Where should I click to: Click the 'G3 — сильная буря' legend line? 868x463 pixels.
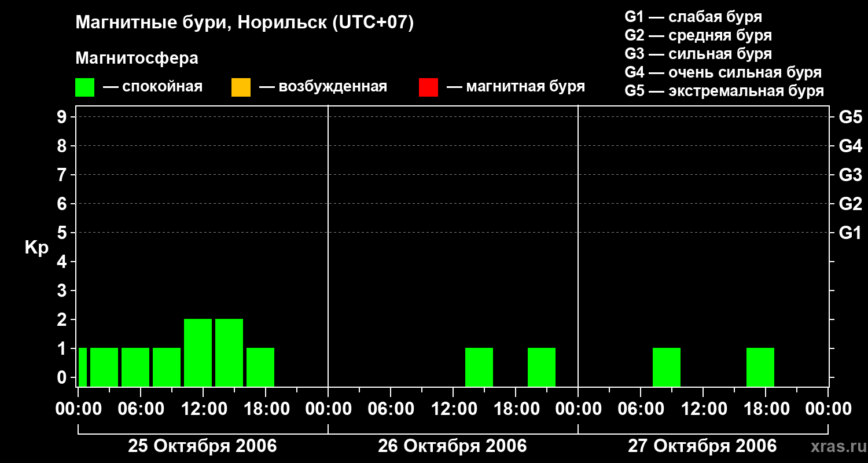(698, 54)
